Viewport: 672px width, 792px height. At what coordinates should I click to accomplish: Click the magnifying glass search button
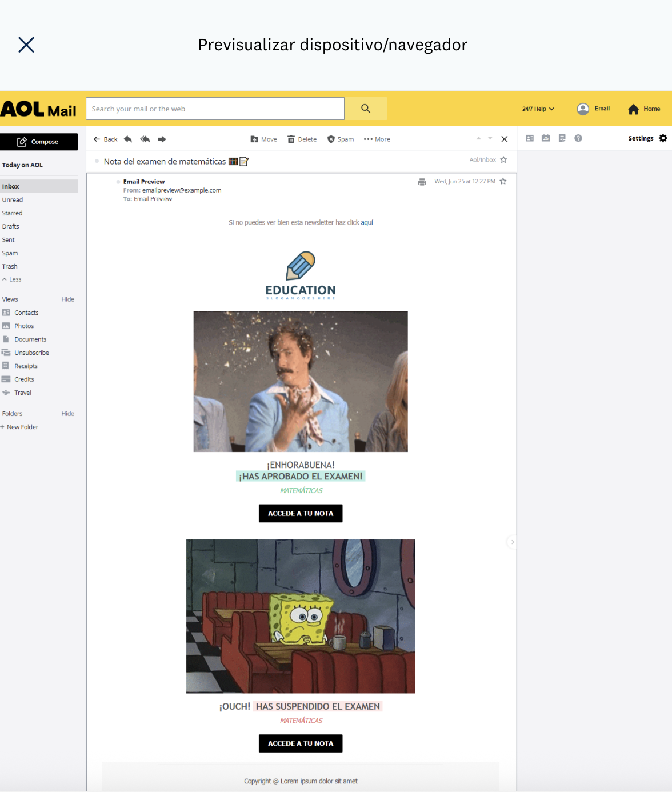(366, 109)
